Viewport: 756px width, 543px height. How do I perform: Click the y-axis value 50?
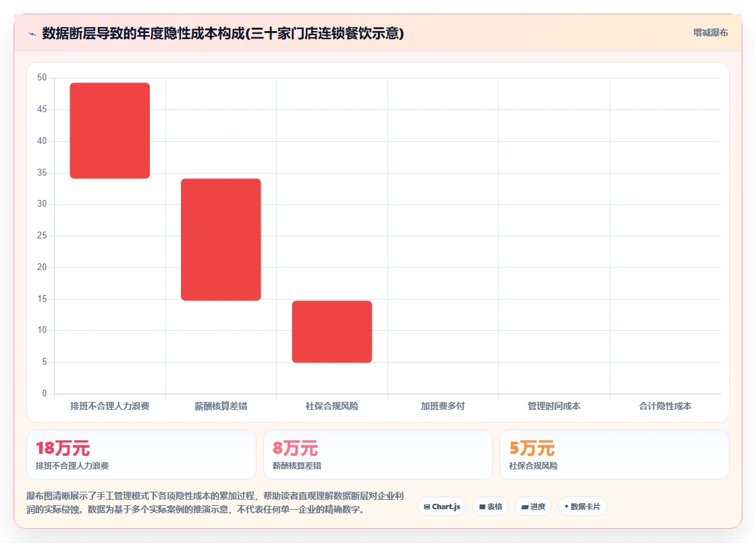[42, 77]
